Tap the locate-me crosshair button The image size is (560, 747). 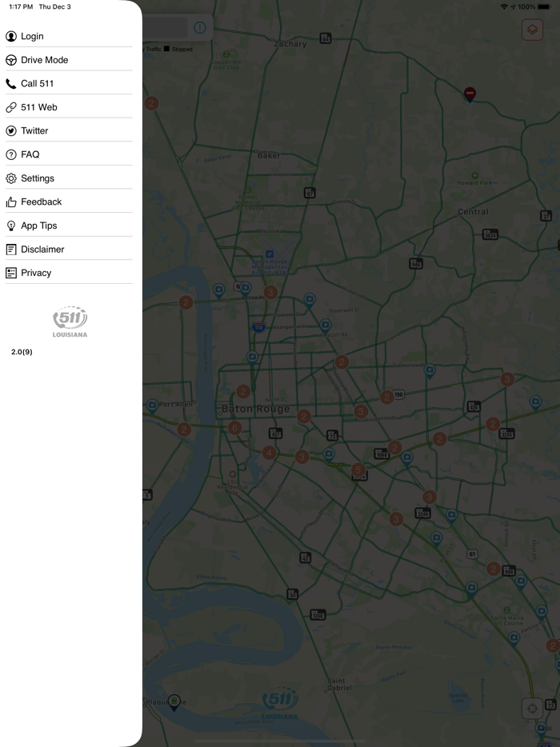(532, 708)
